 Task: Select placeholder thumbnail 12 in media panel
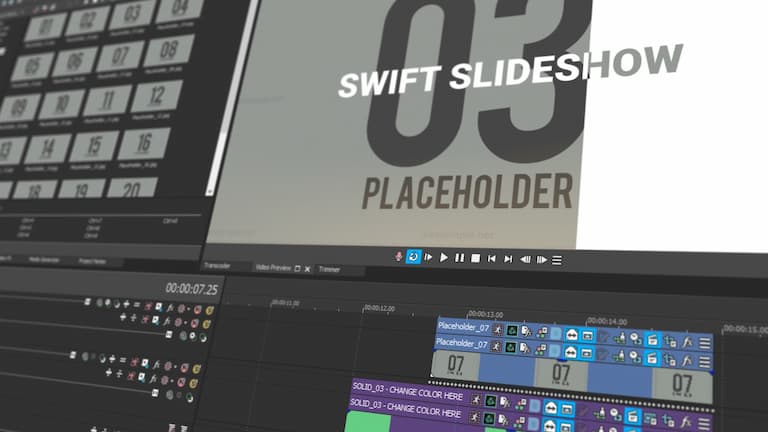156,96
